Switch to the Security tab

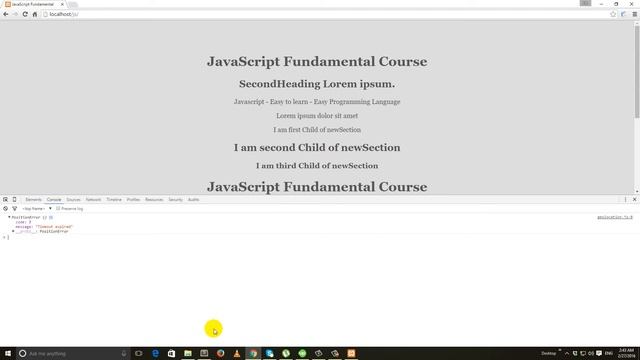[176, 200]
